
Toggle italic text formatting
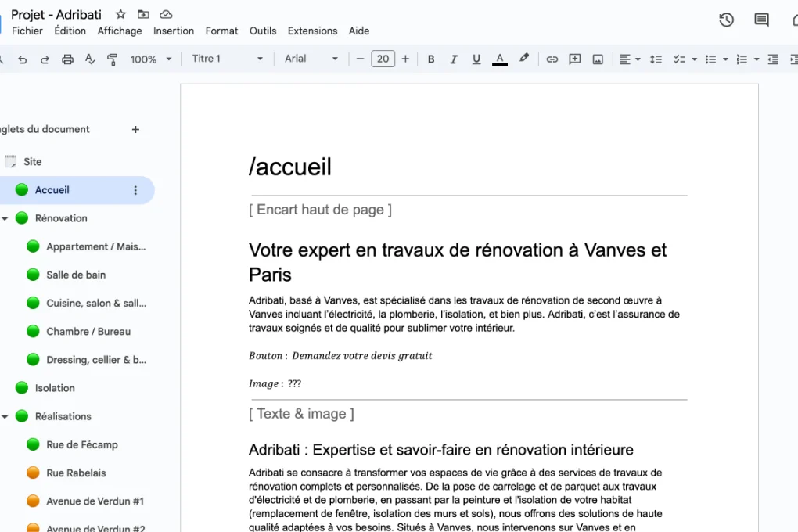point(453,59)
